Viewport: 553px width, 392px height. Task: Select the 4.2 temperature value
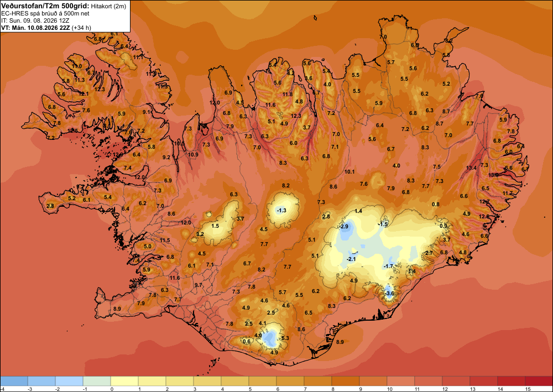[x=290, y=73]
